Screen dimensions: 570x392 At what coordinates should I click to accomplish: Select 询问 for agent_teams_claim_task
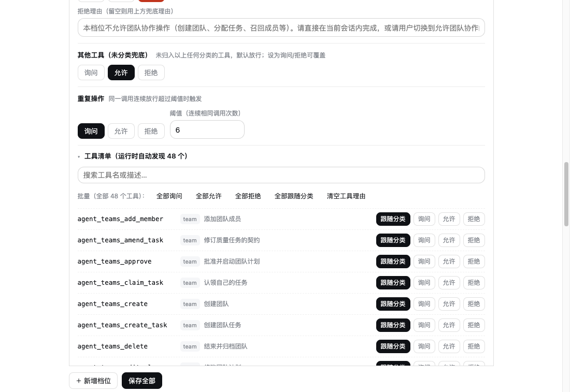tap(424, 283)
